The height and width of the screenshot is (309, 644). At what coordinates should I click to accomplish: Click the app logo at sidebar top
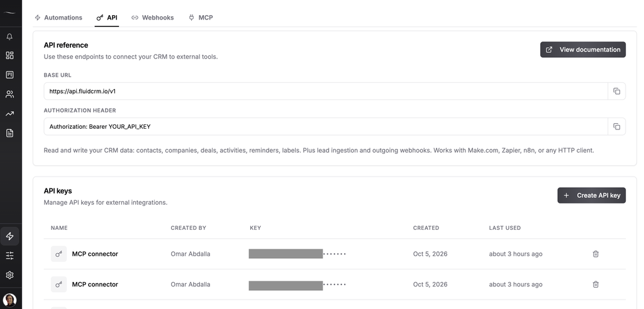[9, 13]
